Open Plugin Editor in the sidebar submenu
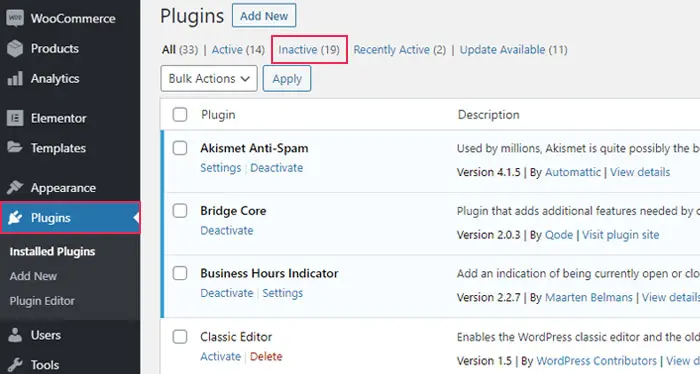The height and width of the screenshot is (374, 700). (42, 301)
